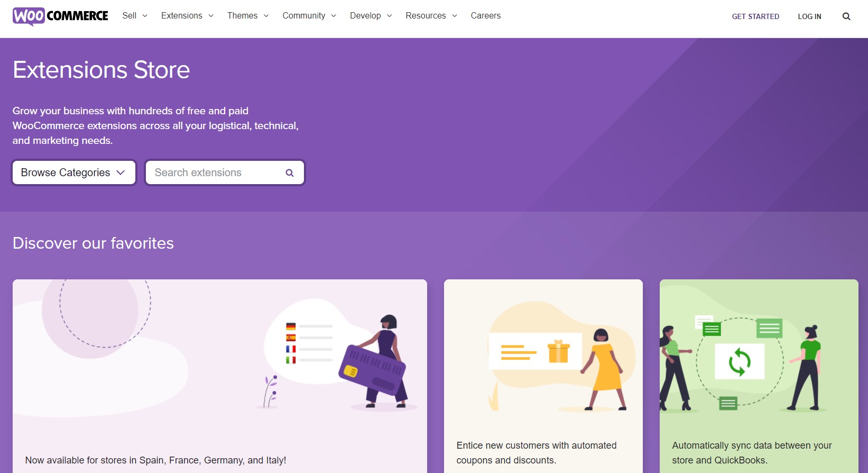Open the QuickBooks data sync card
The height and width of the screenshot is (473, 868).
click(759, 376)
